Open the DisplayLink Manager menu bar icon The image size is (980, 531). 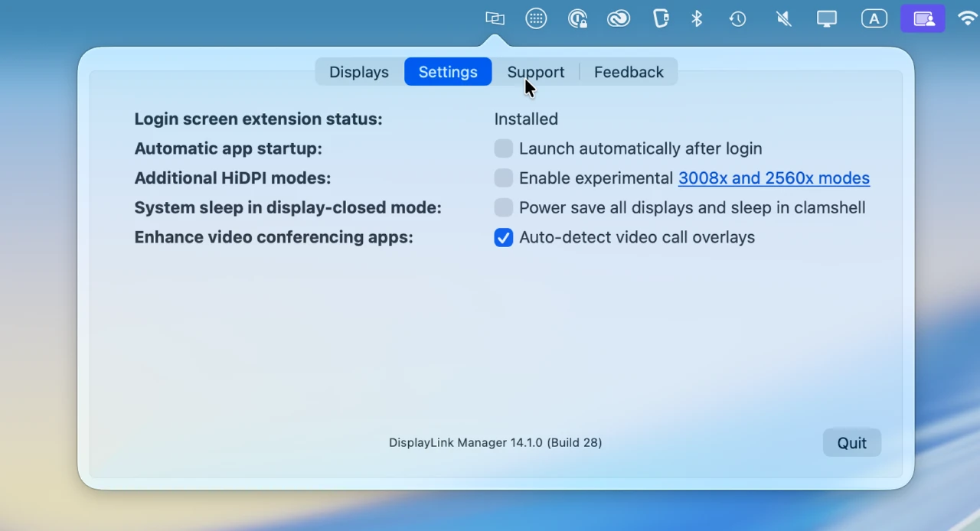pyautogui.click(x=494, y=18)
